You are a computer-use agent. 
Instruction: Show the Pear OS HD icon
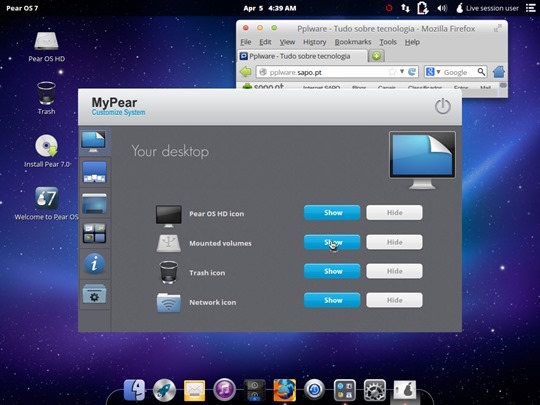[332, 212]
